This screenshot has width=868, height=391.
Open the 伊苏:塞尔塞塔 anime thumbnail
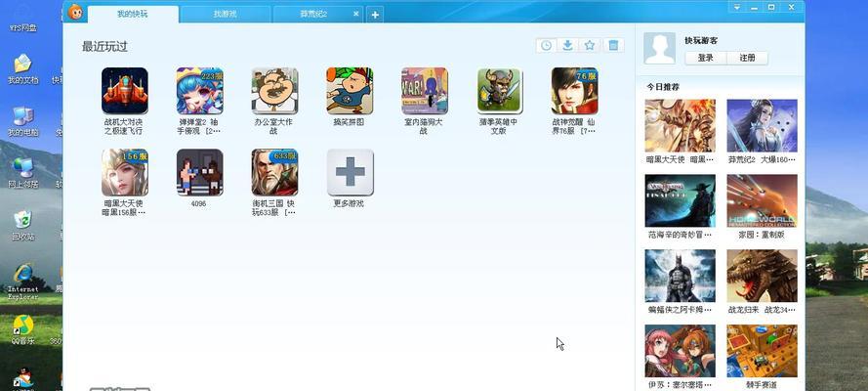pos(680,351)
